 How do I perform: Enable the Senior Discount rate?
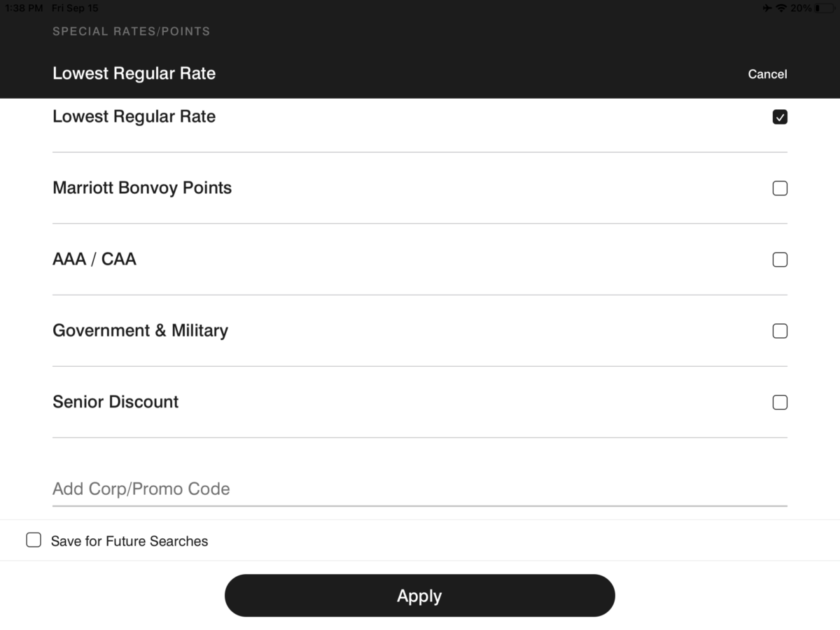point(779,402)
